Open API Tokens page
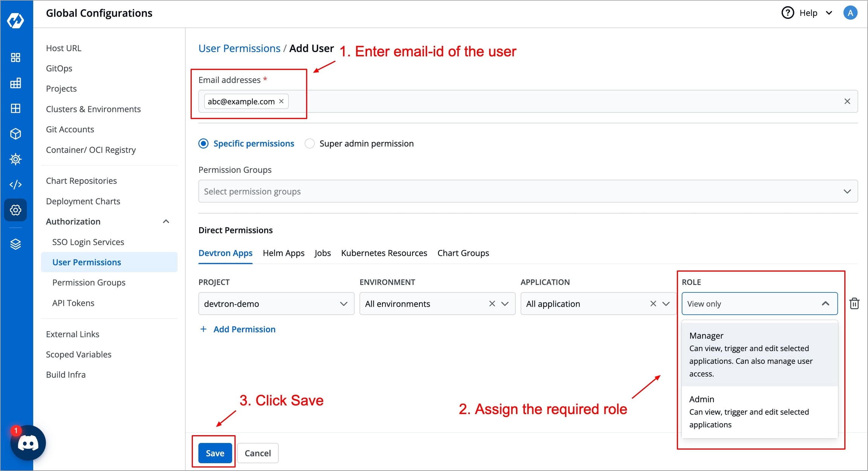Image resolution: width=868 pixels, height=471 pixels. pos(73,303)
